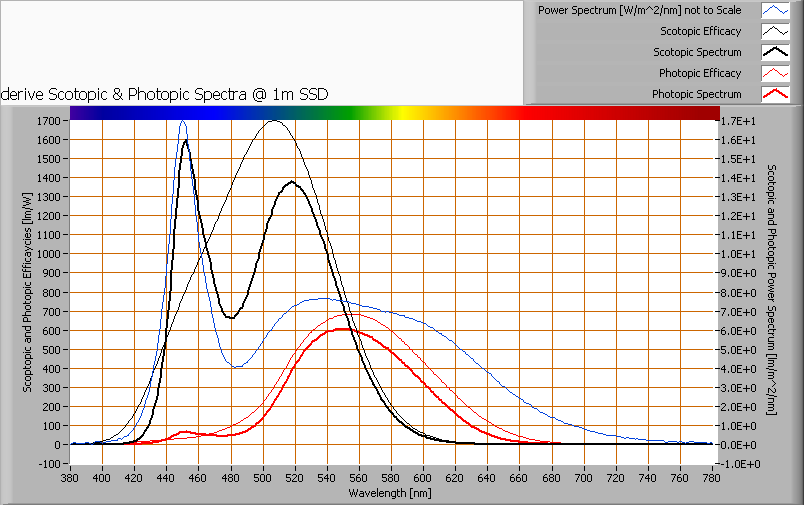Select the 780 x-axis maximum value
The width and height of the screenshot is (804, 505).
[x=712, y=478]
